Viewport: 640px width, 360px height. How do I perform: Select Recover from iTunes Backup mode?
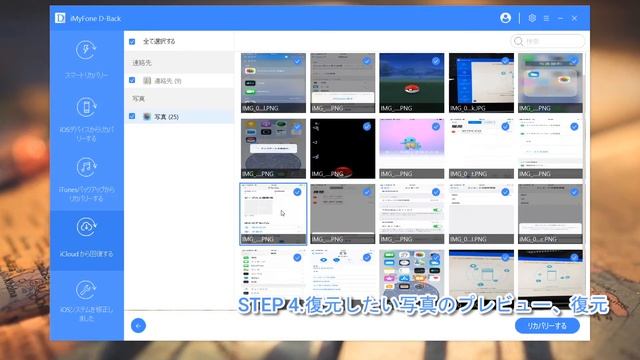87,180
